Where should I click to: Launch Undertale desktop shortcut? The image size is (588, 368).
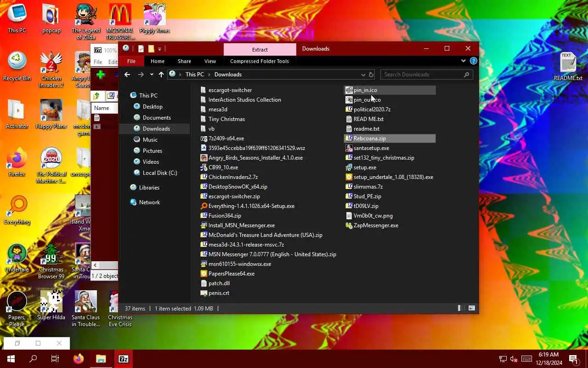click(17, 258)
